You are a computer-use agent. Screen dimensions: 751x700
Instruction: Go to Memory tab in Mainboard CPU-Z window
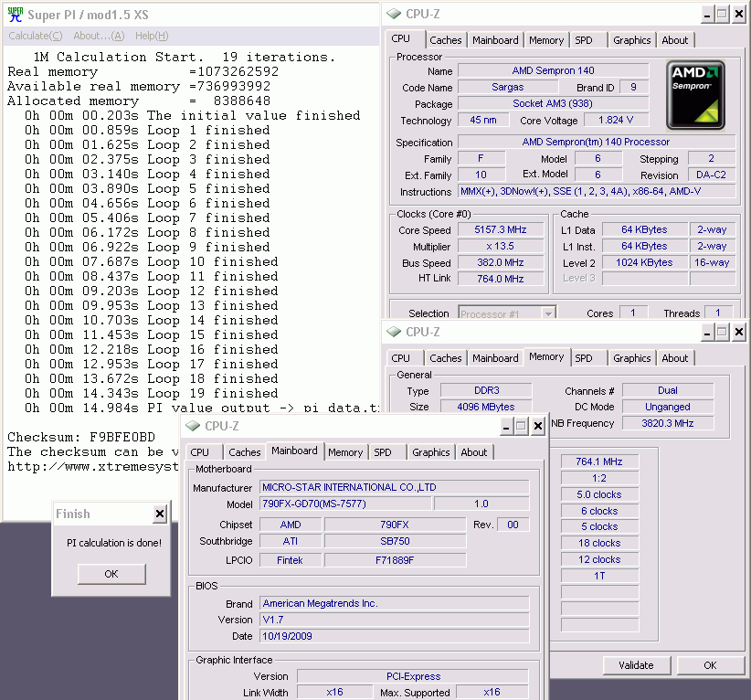click(345, 452)
